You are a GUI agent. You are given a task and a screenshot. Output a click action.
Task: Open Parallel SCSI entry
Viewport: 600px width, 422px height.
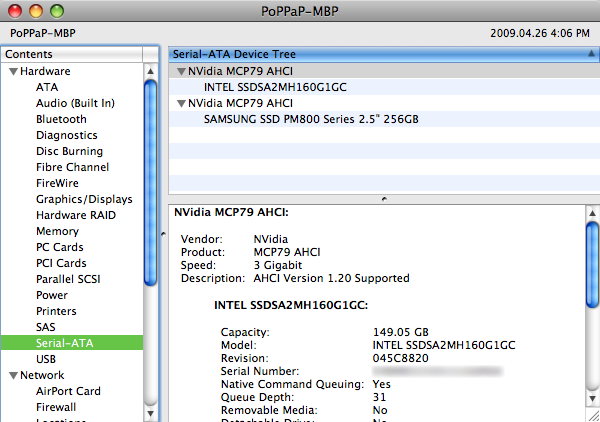point(68,279)
